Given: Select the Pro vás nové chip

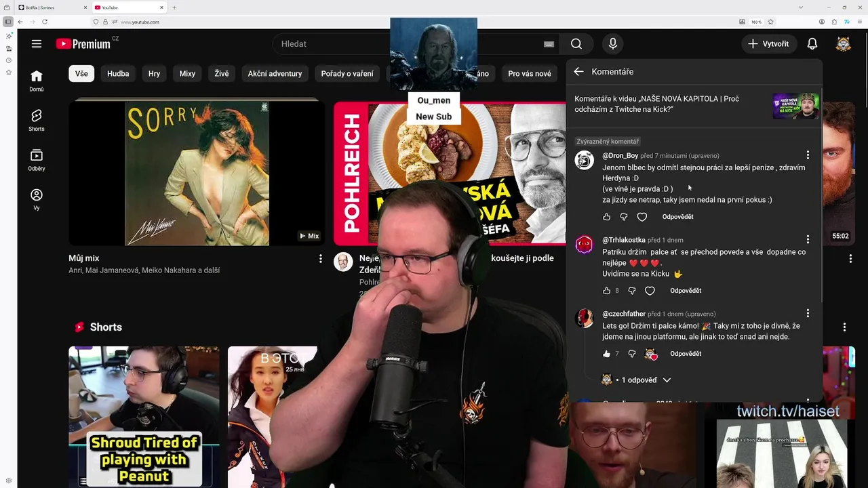Looking at the screenshot, I should coord(530,73).
